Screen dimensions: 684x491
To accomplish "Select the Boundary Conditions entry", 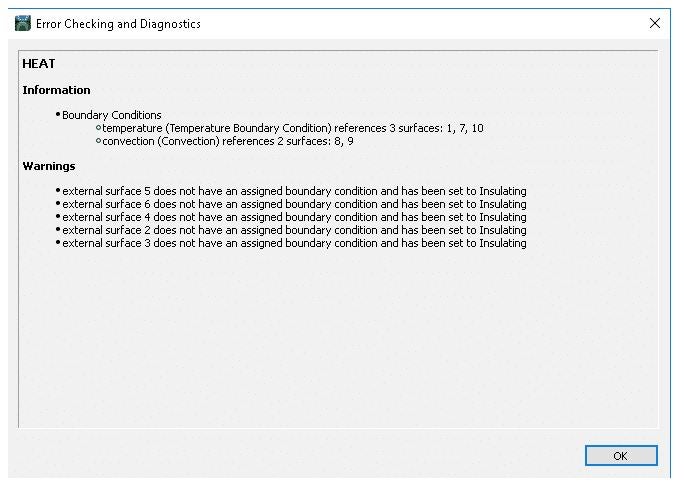I will pos(111,115).
